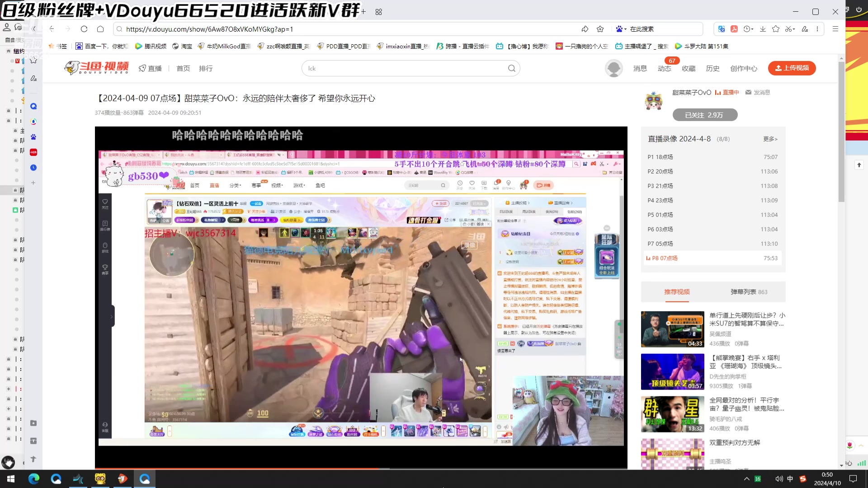The image size is (868, 488).
Task: Open 排行 ranking tab
Action: click(x=206, y=68)
